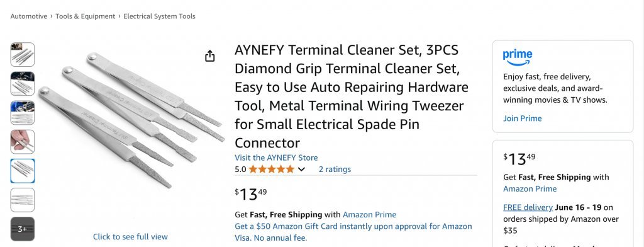The height and width of the screenshot is (247, 644).
Task: Show more images via 3+ thumbnail
Action: coord(23,229)
